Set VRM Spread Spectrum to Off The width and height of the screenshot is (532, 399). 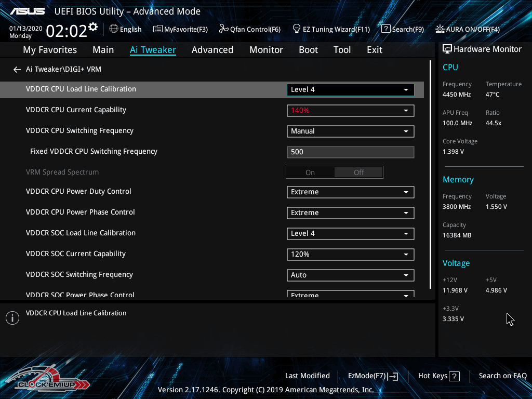pos(358,172)
